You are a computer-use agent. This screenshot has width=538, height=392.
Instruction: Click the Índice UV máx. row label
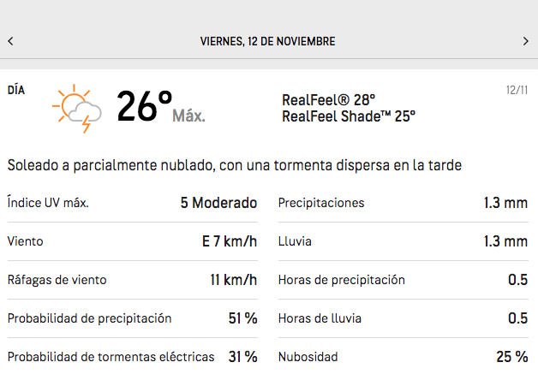(48, 203)
